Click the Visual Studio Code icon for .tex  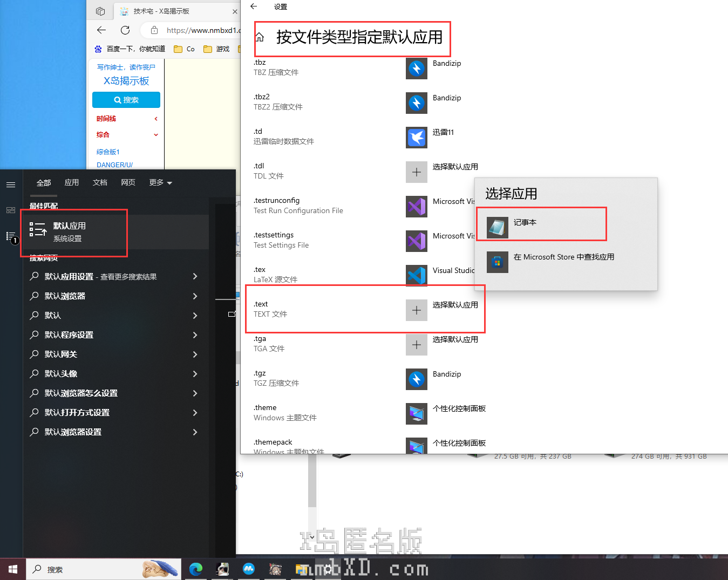[416, 276]
